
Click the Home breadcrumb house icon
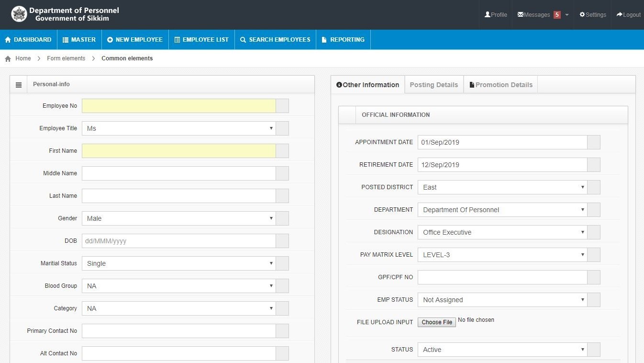(8, 58)
